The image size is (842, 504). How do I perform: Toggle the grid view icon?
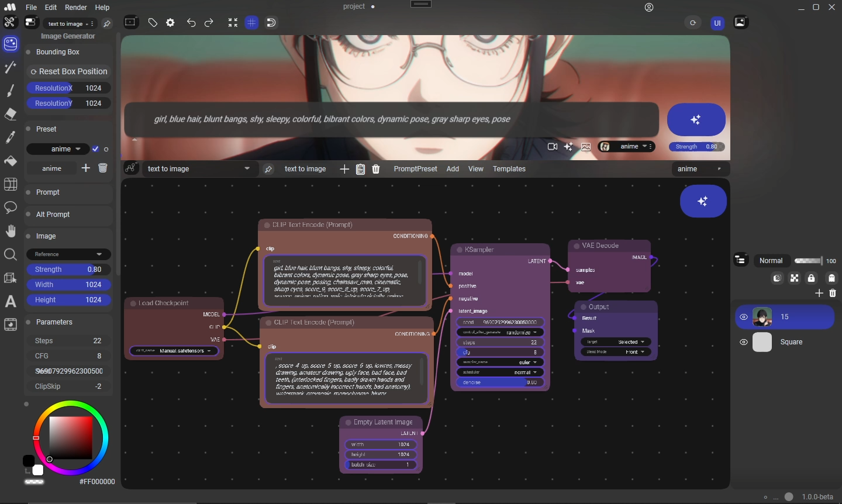pos(251,23)
